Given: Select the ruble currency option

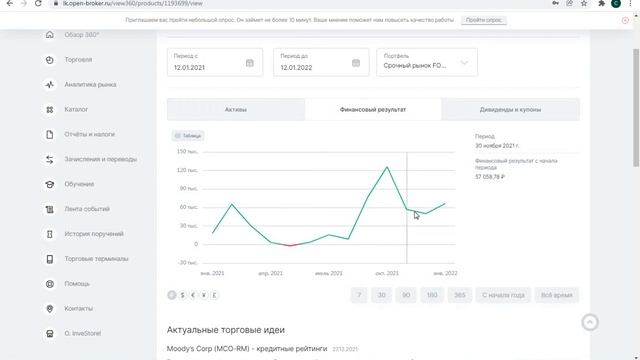Looking at the screenshot, I should tap(172, 295).
